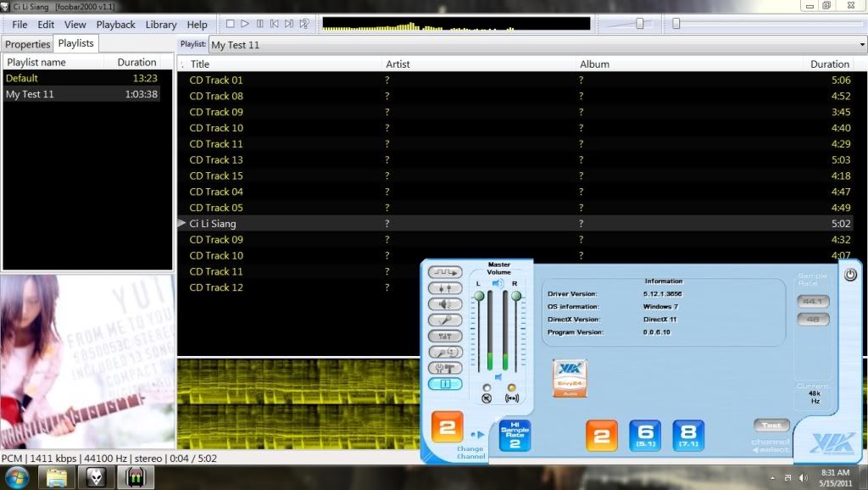Toggle the mute icon below the volume sliders
Image resolution: width=868 pixels, height=490 pixels.
click(x=487, y=398)
